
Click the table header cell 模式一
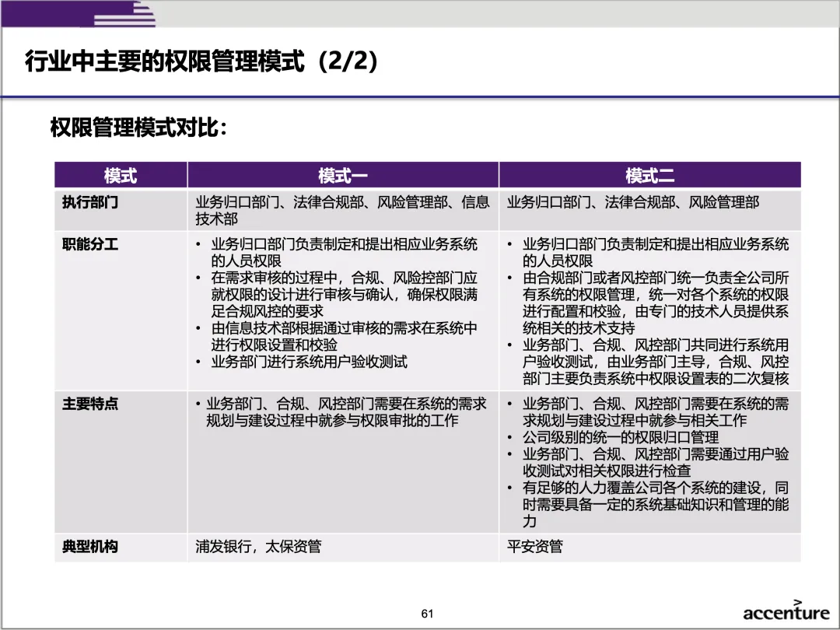[343, 175]
